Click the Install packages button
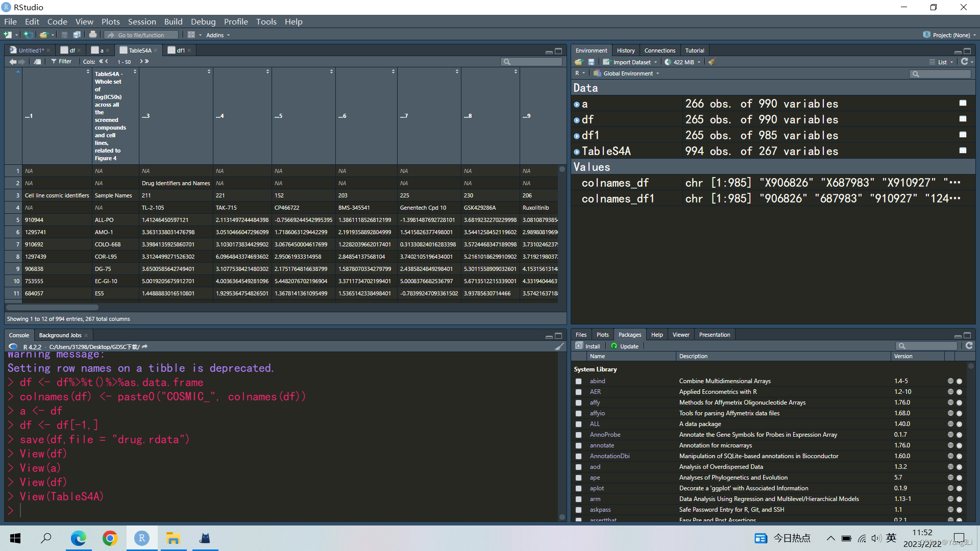The width and height of the screenshot is (980, 551). tap(587, 346)
